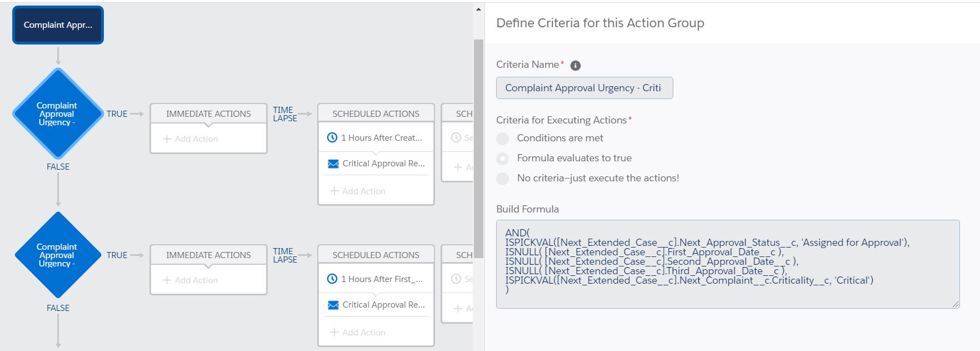The image size is (980, 351).
Task: Click the envelope icon in first scheduled actions
Action: 333,164
